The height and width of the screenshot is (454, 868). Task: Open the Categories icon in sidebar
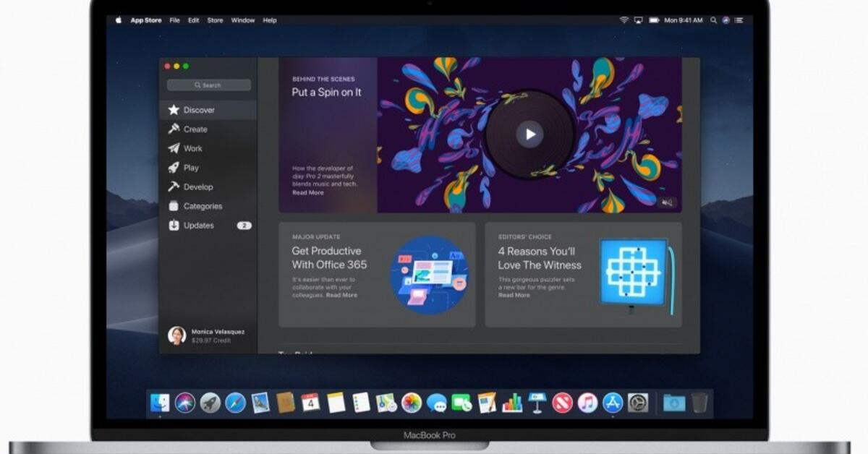pyautogui.click(x=174, y=206)
